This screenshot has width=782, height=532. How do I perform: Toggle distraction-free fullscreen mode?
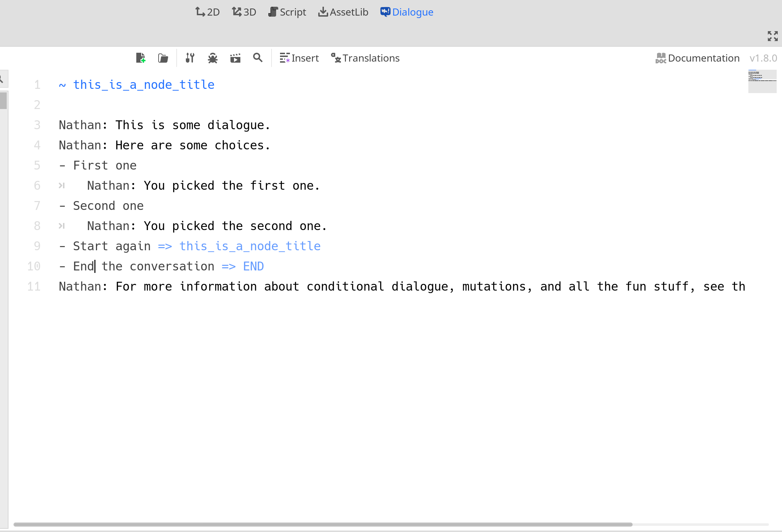pos(773,36)
